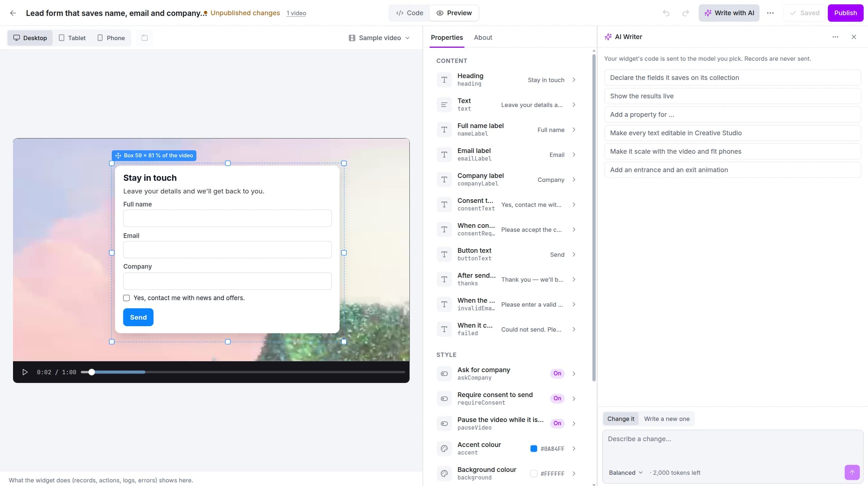
Task: Click the 1 video link
Action: coord(296,13)
